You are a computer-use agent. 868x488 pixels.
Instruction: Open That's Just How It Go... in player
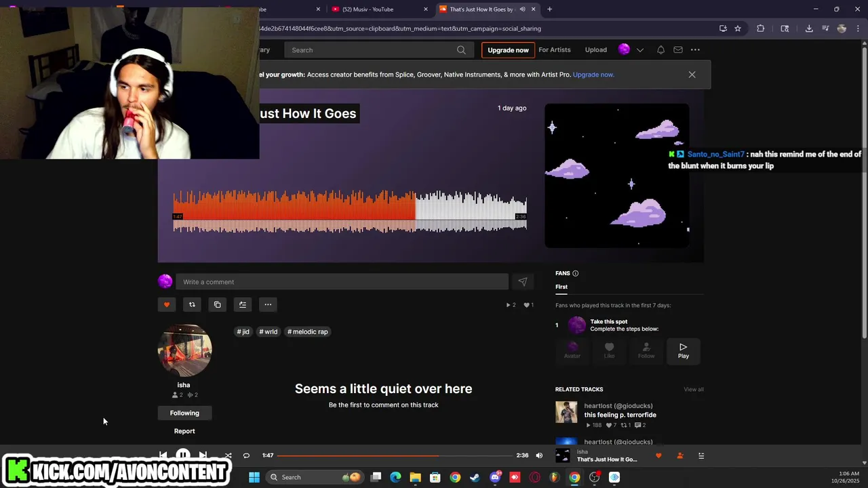click(607, 460)
